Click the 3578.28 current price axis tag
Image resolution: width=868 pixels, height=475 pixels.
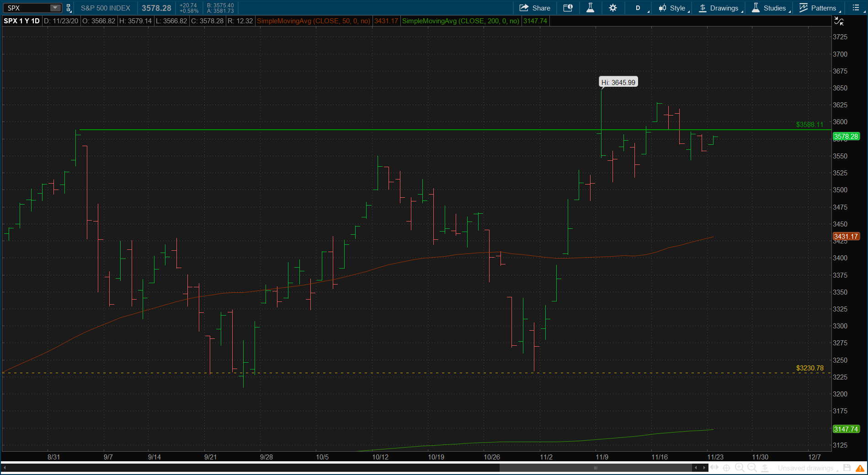pyautogui.click(x=846, y=136)
